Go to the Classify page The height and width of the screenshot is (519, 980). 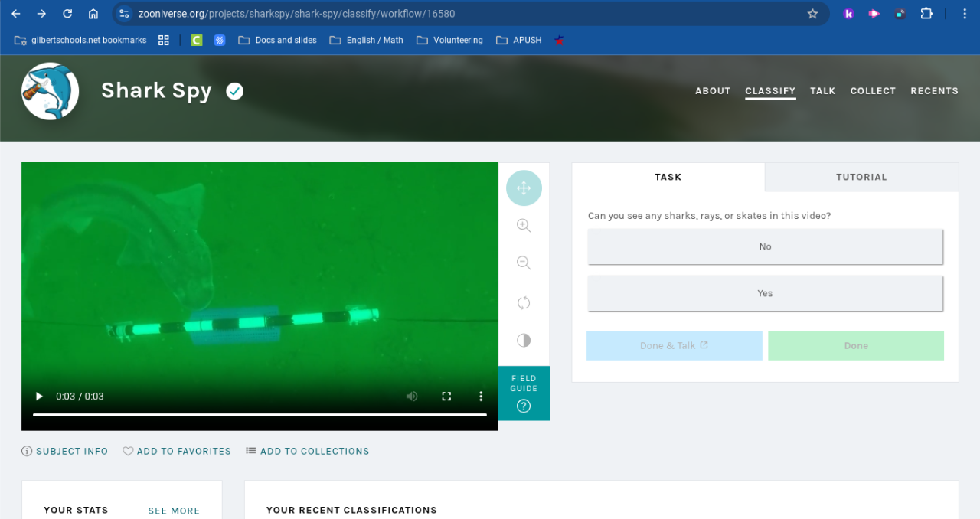click(770, 91)
